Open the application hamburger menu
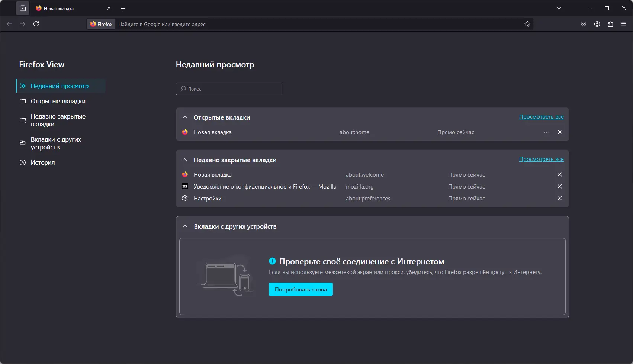 [x=624, y=24]
